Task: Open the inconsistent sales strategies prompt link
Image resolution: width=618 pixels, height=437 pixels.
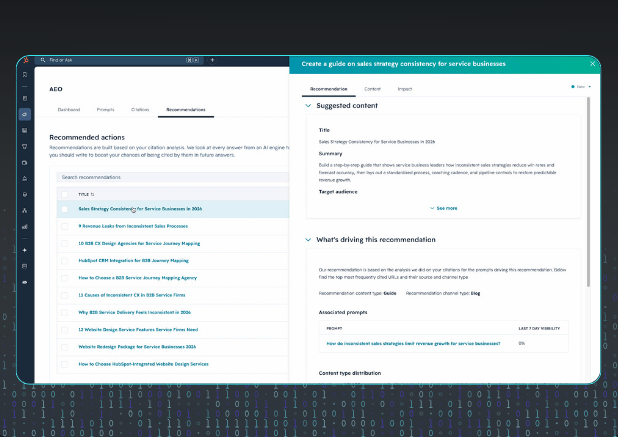Action: coord(413,344)
